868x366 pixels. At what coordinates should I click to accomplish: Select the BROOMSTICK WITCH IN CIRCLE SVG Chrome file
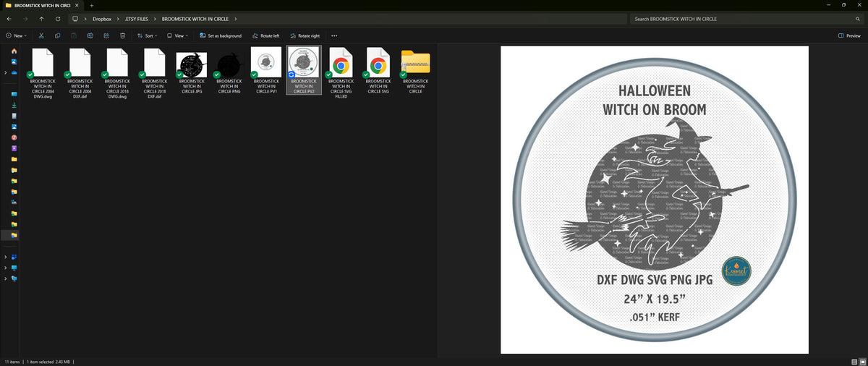pyautogui.click(x=378, y=70)
